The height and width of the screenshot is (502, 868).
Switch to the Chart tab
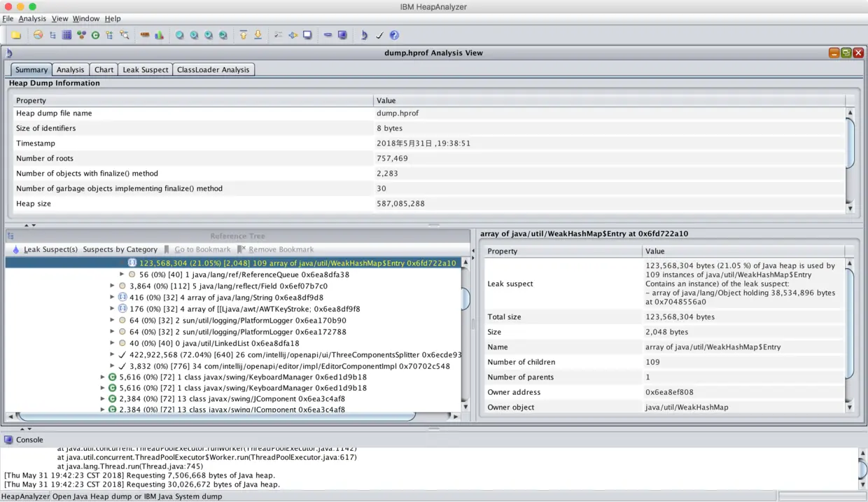coord(104,69)
